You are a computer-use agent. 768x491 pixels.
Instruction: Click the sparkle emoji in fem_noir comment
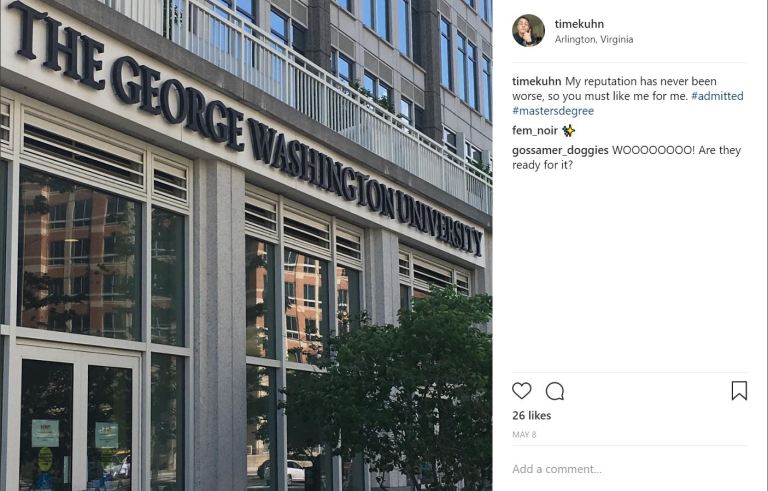coord(568,131)
